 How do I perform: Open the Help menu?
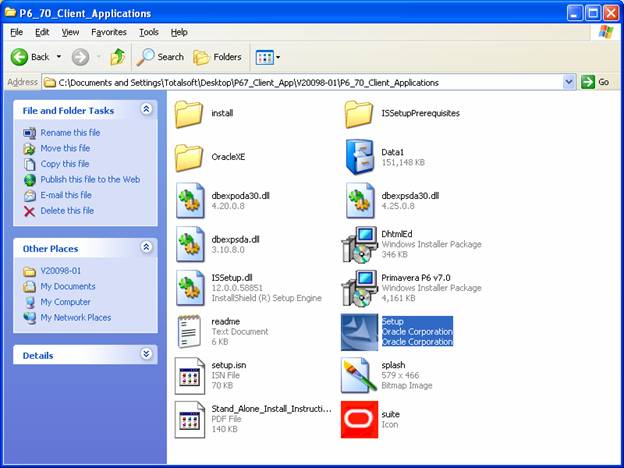click(179, 32)
